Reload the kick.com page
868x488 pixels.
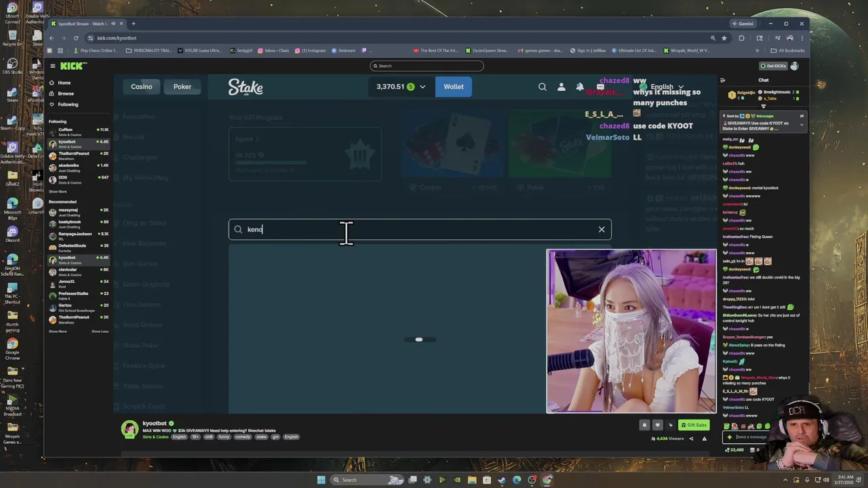(x=75, y=38)
